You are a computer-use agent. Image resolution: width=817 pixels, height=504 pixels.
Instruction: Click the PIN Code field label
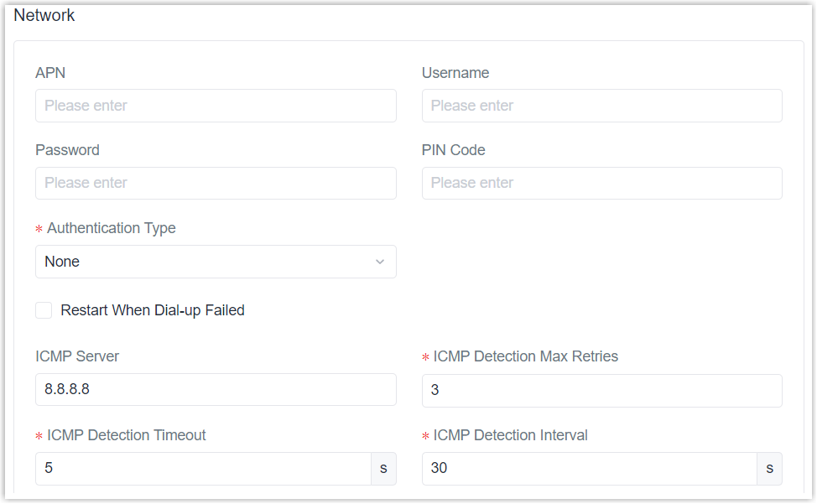pos(453,150)
